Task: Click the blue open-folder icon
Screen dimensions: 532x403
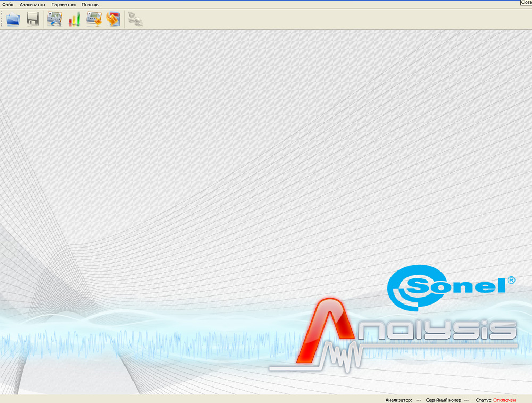Action: [x=13, y=19]
